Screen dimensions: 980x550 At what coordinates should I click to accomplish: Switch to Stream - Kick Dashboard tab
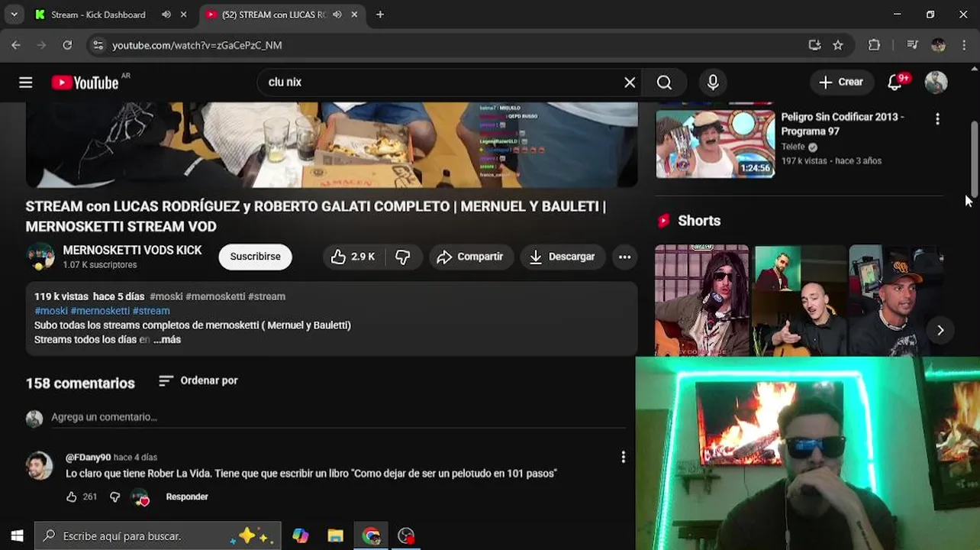coord(98,15)
